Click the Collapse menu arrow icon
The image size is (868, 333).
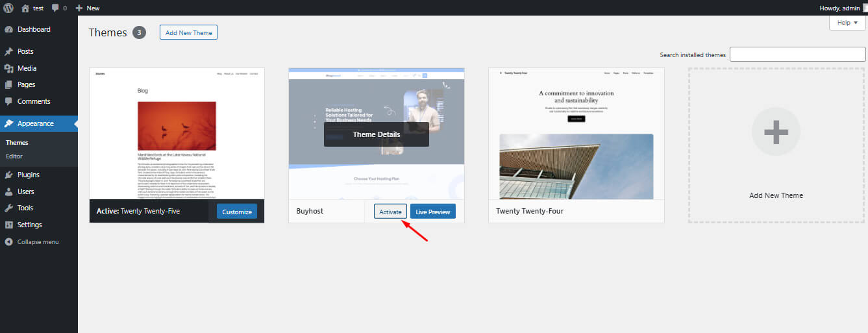pyautogui.click(x=8, y=241)
